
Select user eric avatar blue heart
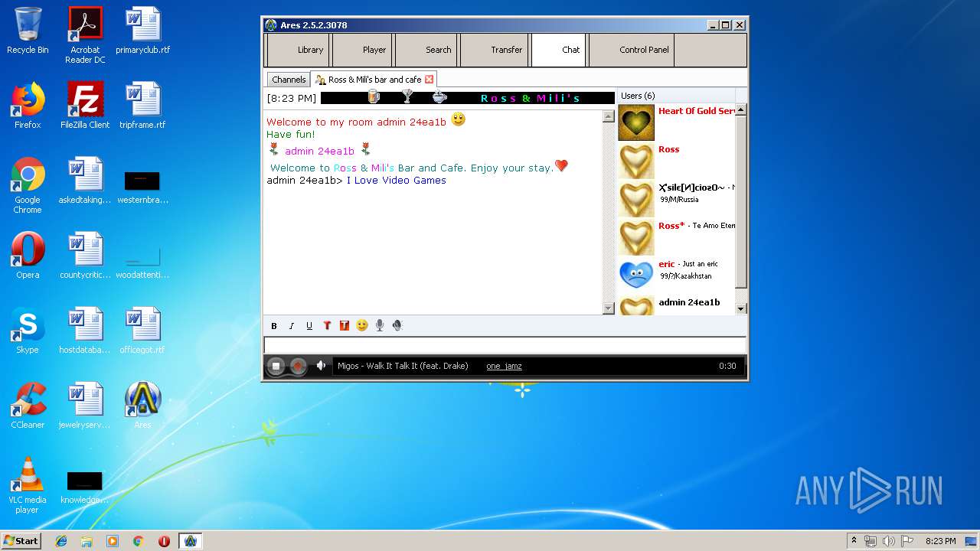(x=636, y=275)
